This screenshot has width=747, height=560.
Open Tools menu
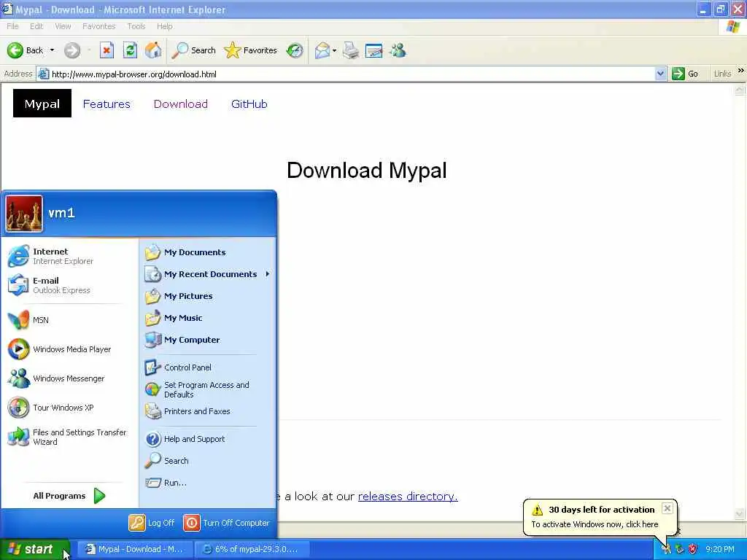point(136,26)
